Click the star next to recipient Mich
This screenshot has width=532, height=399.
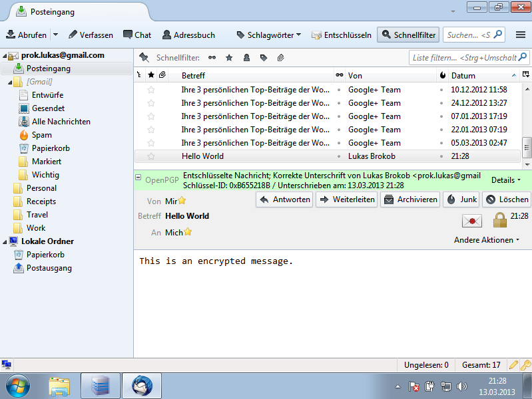(188, 232)
